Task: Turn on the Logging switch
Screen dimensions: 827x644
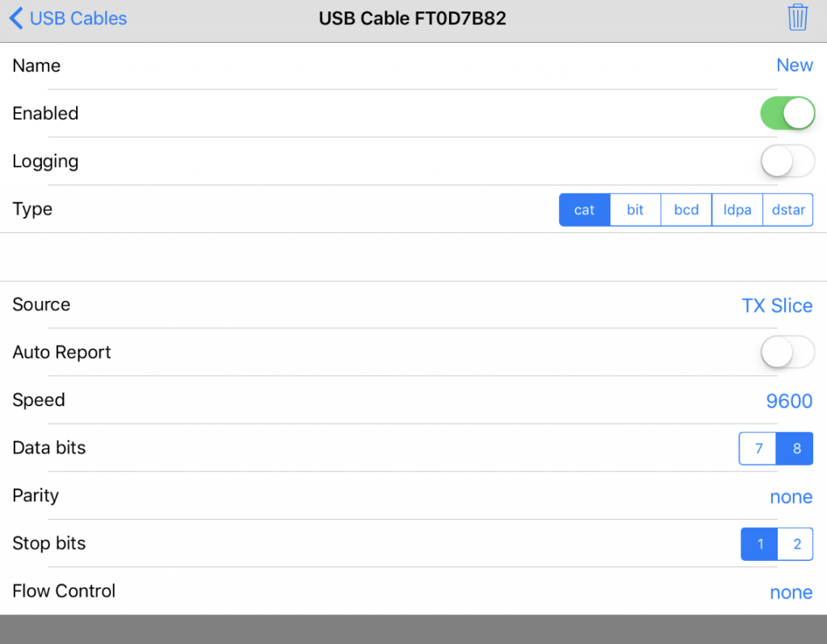Action: 787,161
